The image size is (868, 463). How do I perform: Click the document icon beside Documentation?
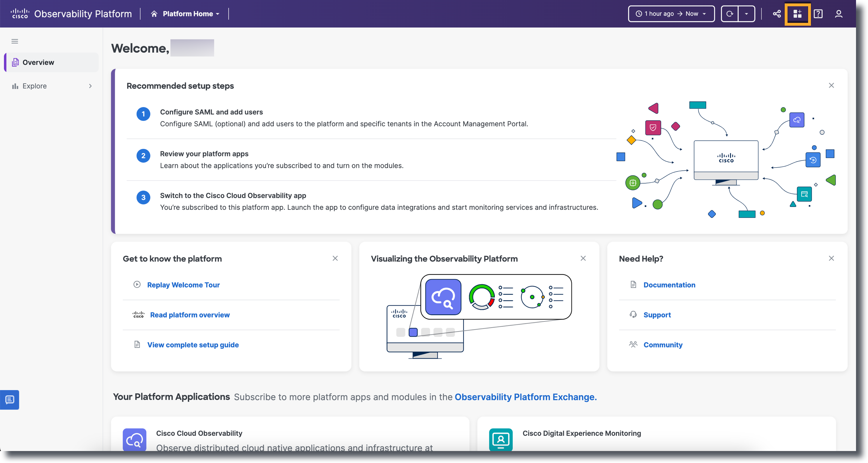pyautogui.click(x=633, y=284)
